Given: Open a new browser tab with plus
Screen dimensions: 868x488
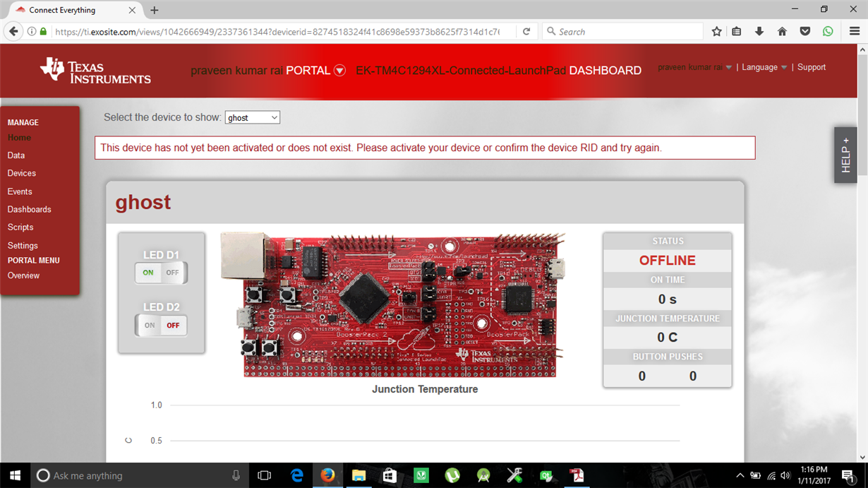Looking at the screenshot, I should click(x=155, y=10).
